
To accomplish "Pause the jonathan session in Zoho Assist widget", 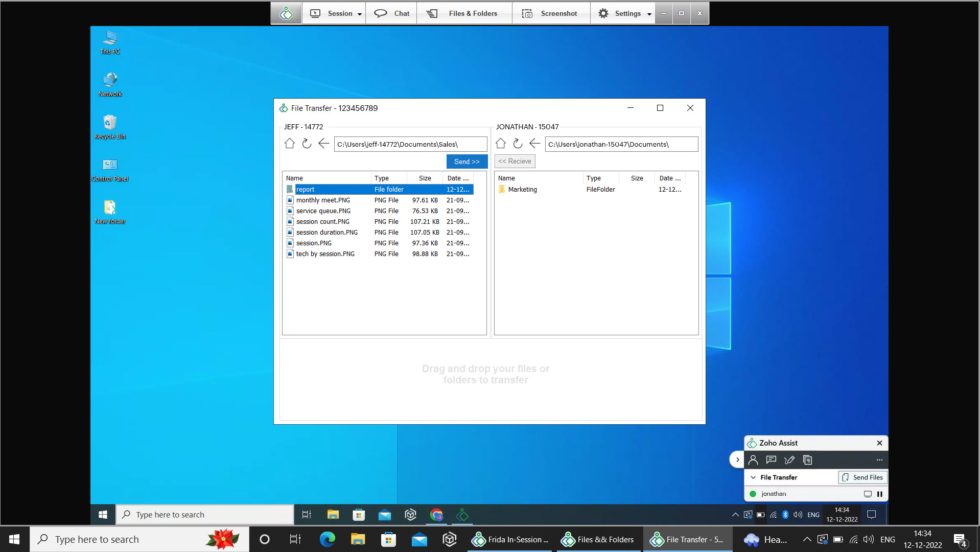I will pos(880,494).
